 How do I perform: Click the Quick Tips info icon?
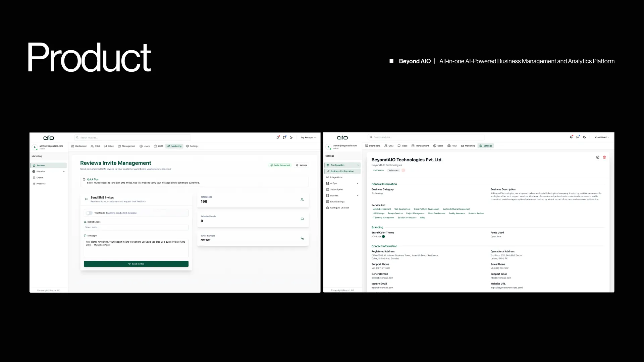[84, 179]
